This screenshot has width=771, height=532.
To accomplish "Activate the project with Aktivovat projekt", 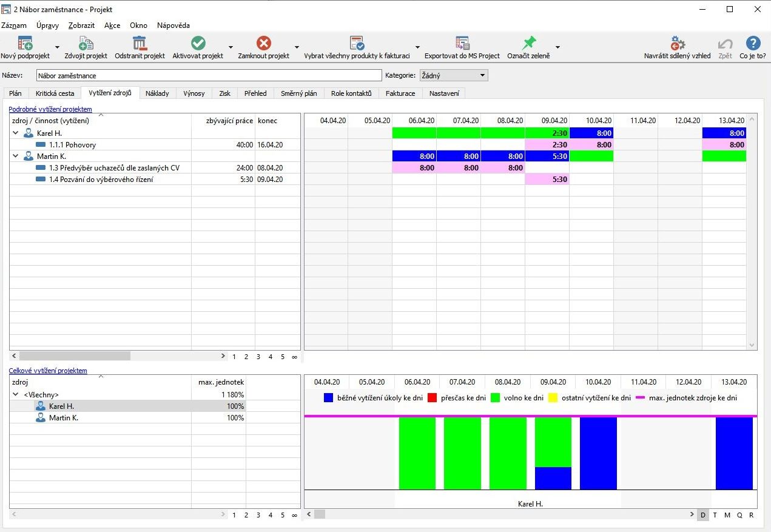I will coord(198,43).
